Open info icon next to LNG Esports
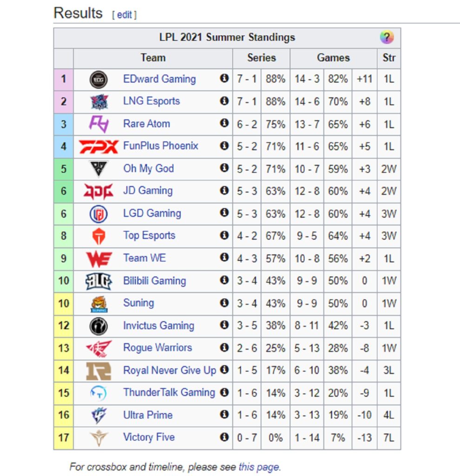The height and width of the screenshot is (476, 460). [224, 100]
